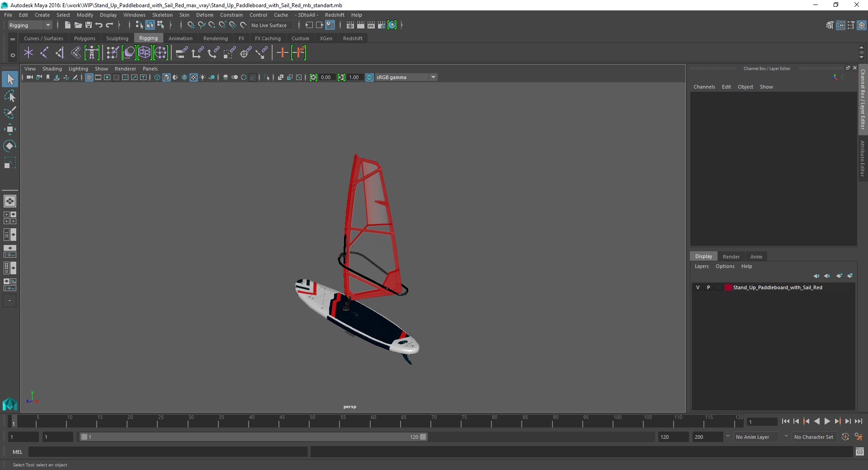Expand the quick layout options arrow button
This screenshot has width=868, height=470.
point(9,301)
